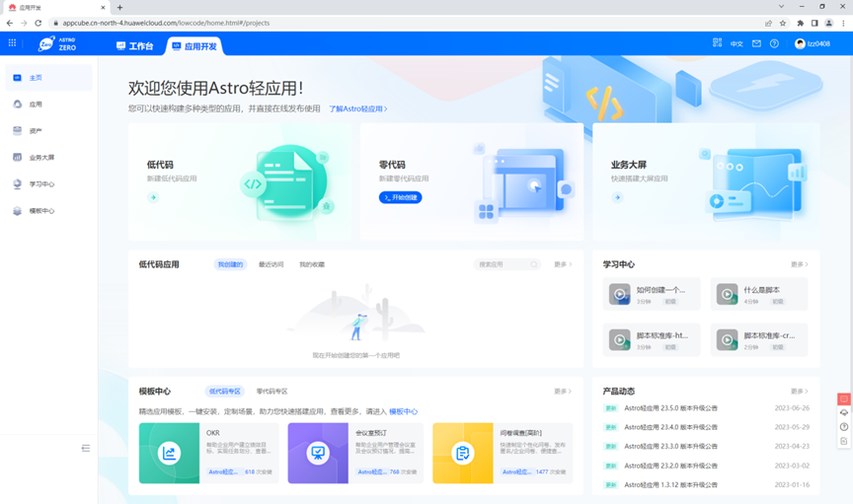Follow the blue 模板中心 link

coord(403,411)
